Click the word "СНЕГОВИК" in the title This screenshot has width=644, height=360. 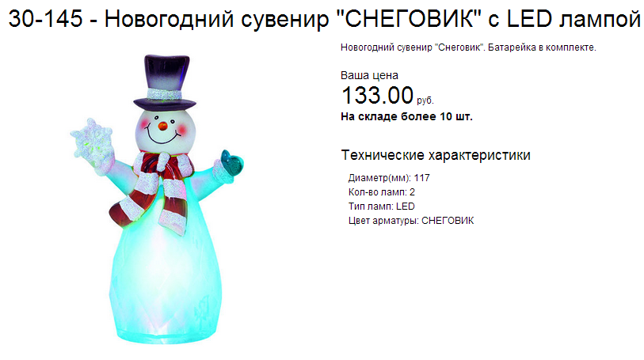(x=409, y=19)
